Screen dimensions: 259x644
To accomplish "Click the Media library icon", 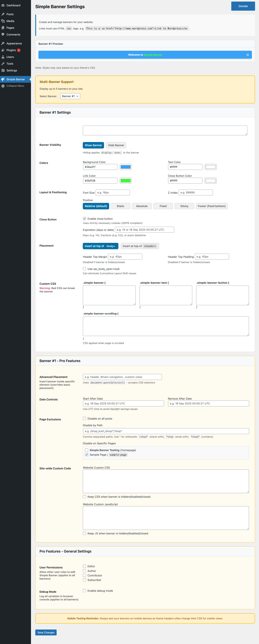I will pyautogui.click(x=3, y=21).
